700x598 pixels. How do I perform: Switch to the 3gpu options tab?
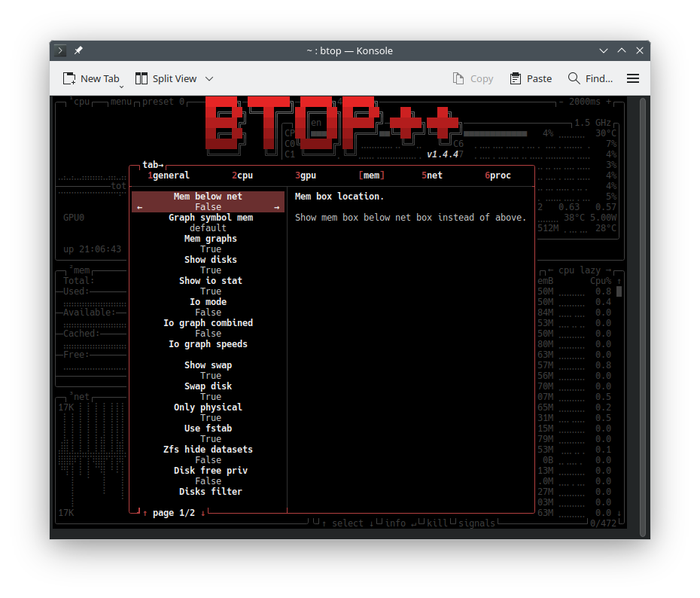point(306,175)
